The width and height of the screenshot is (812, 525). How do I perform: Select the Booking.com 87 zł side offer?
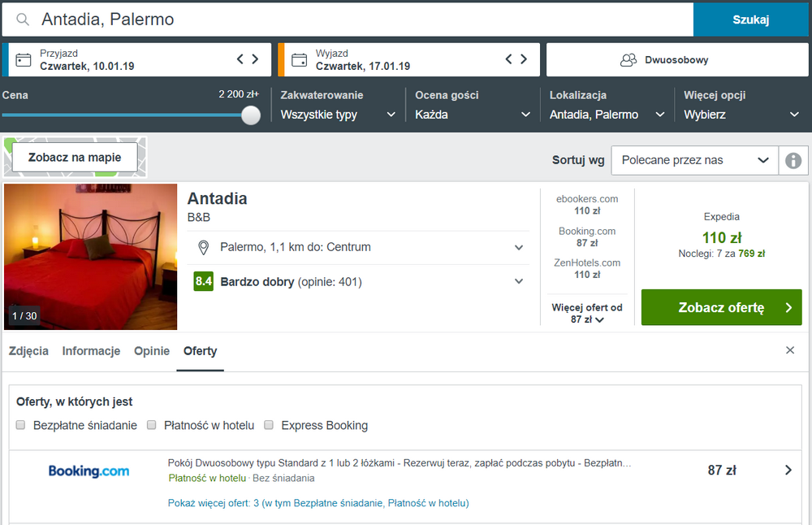pos(587,236)
